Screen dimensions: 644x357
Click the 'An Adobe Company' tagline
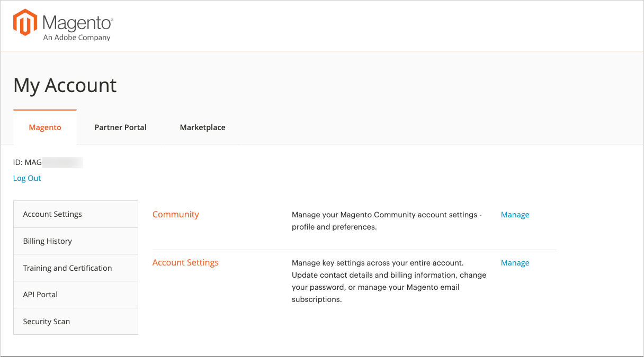pos(77,38)
